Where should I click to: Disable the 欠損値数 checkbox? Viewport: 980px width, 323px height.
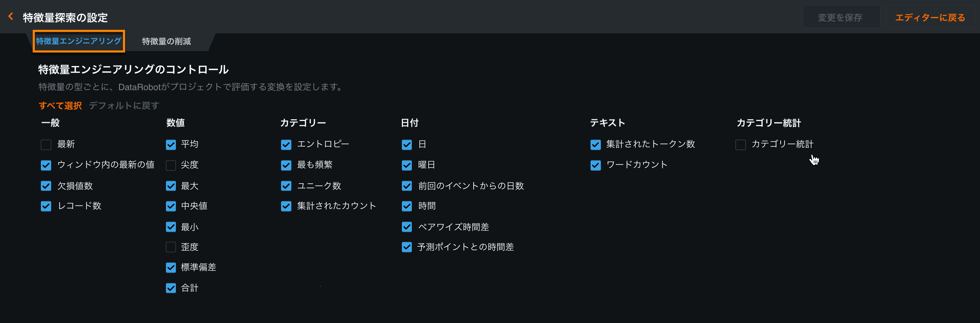(46, 186)
